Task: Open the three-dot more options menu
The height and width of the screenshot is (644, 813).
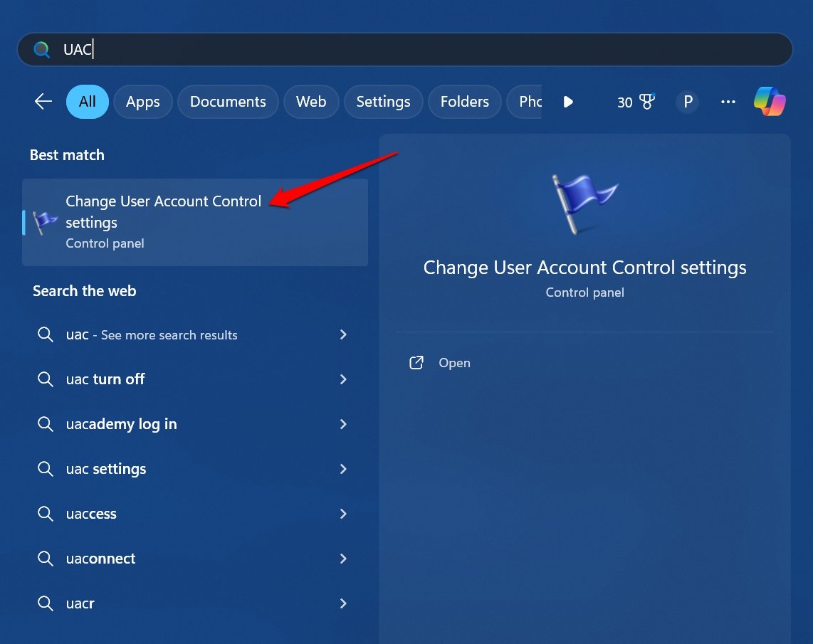Action: [x=728, y=102]
